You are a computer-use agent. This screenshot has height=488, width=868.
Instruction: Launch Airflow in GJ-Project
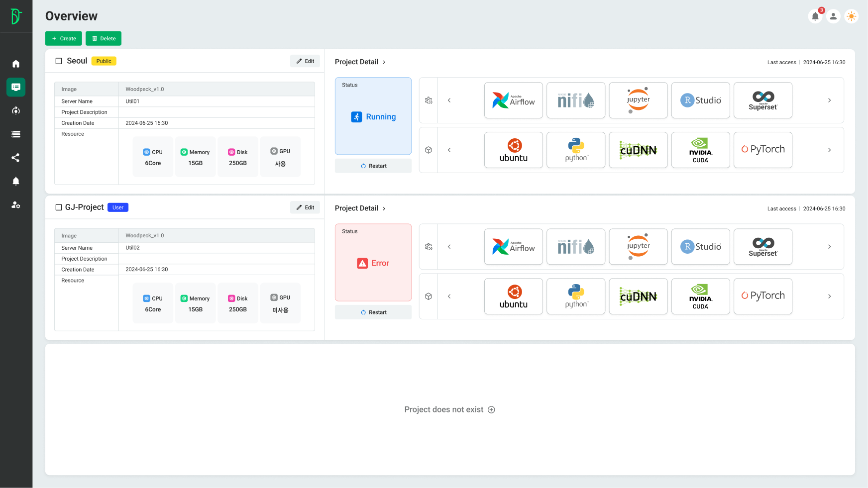[x=514, y=247]
